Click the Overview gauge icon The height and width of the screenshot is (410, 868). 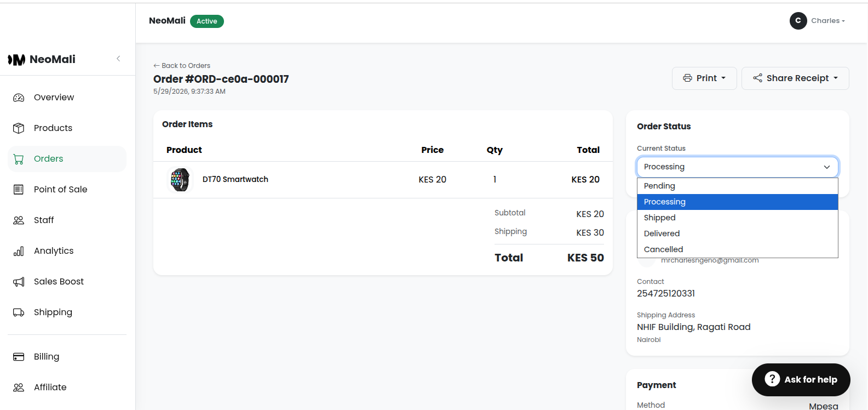tap(19, 98)
